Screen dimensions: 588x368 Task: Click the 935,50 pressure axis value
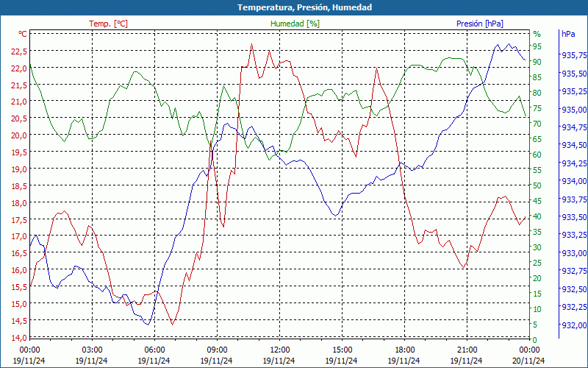coord(574,73)
